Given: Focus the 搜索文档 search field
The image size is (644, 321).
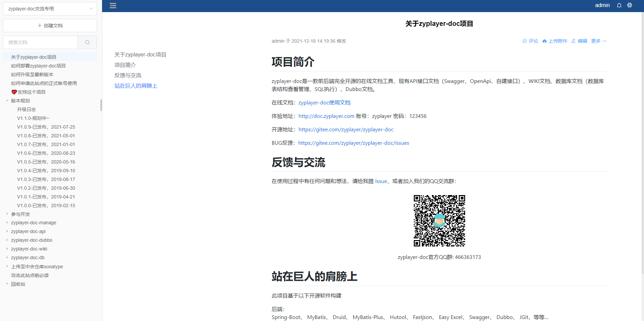Looking at the screenshot, I should coord(41,42).
